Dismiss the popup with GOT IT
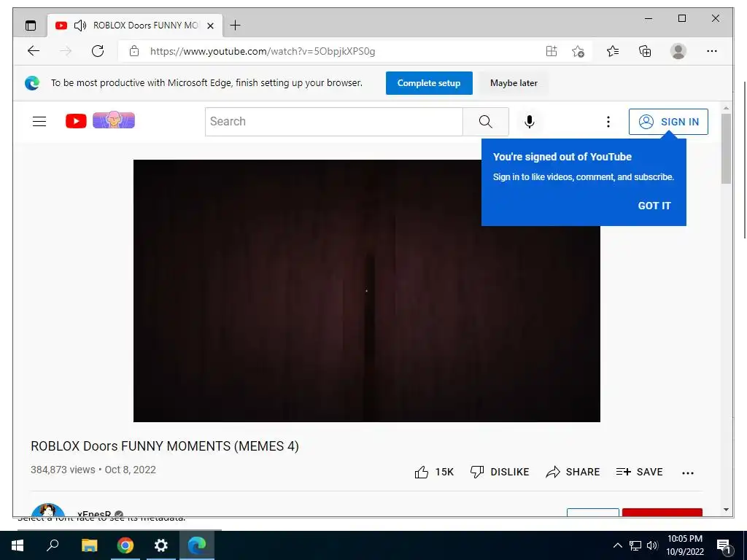 [654, 206]
